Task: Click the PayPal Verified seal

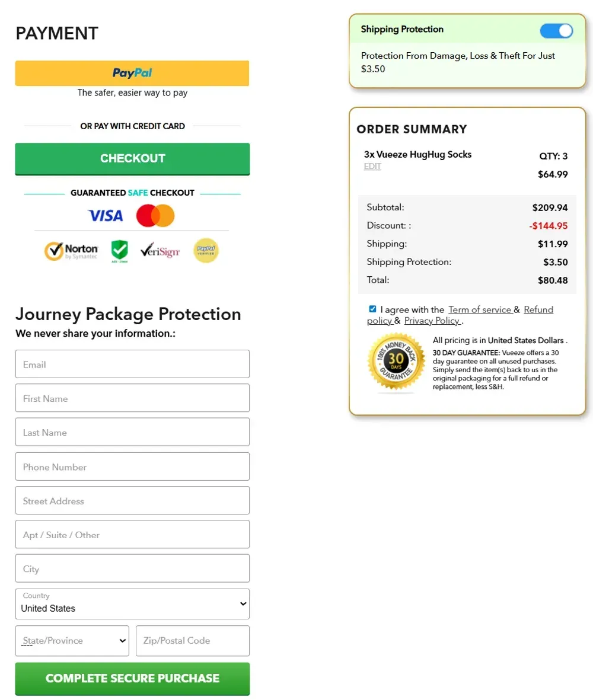Action: click(x=206, y=250)
